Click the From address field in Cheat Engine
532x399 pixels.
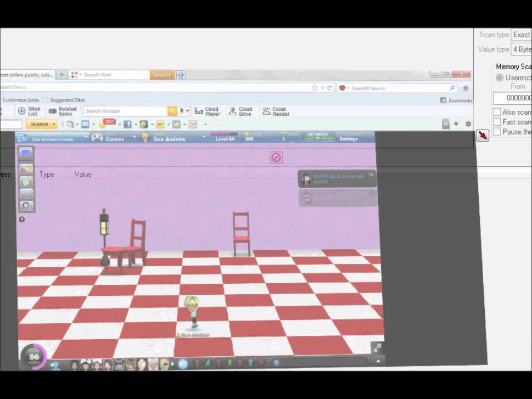512,98
